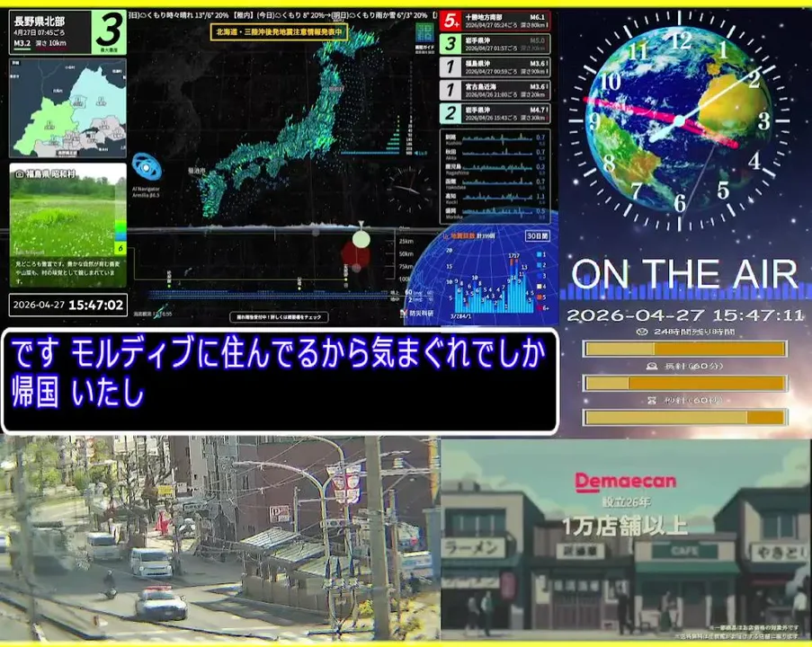Click the 2026-04-27 15:47:02 timestamp box
The height and width of the screenshot is (647, 812).
(67, 305)
